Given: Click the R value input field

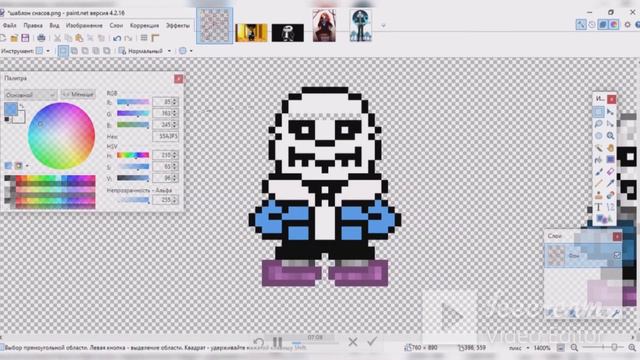Looking at the screenshot, I should tap(163, 102).
